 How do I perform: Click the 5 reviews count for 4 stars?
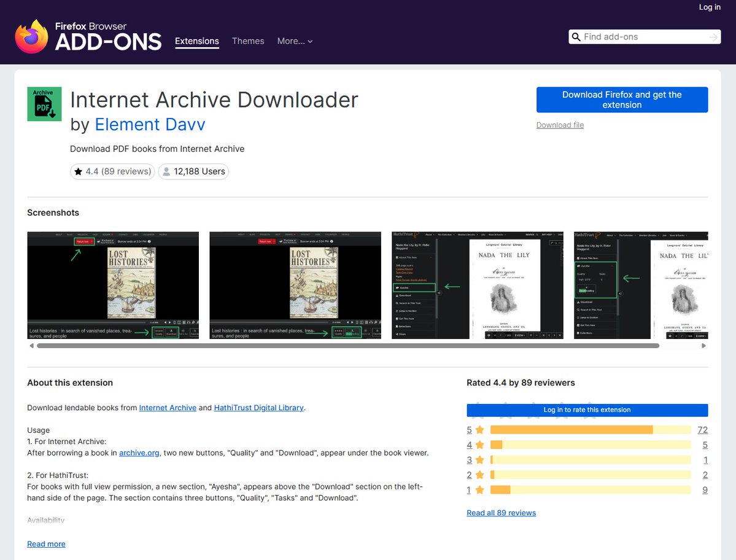pos(705,445)
